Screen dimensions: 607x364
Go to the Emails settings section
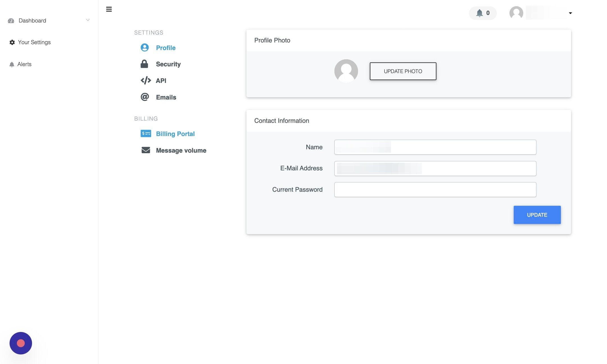[x=166, y=97]
